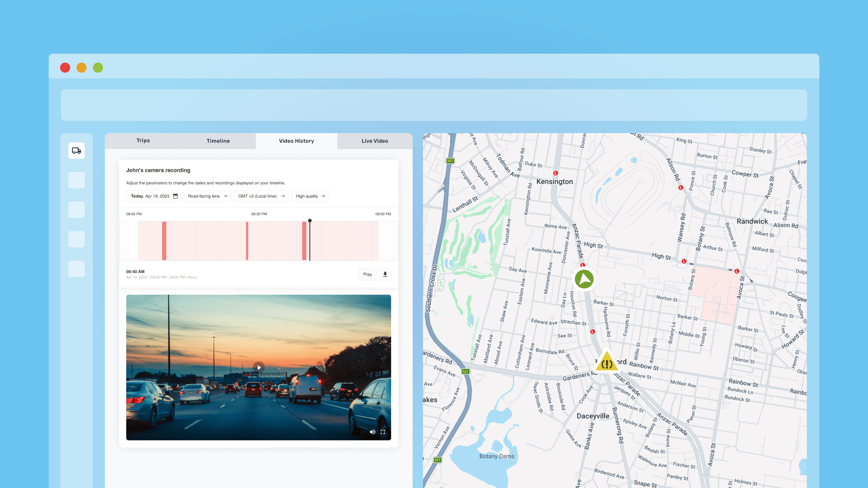Open the calendar date picker icon

[x=175, y=196]
